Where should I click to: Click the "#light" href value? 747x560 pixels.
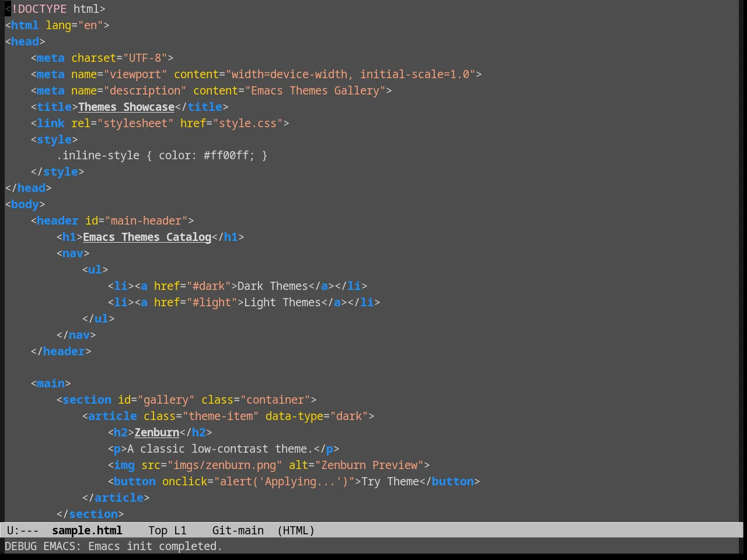[x=212, y=302]
